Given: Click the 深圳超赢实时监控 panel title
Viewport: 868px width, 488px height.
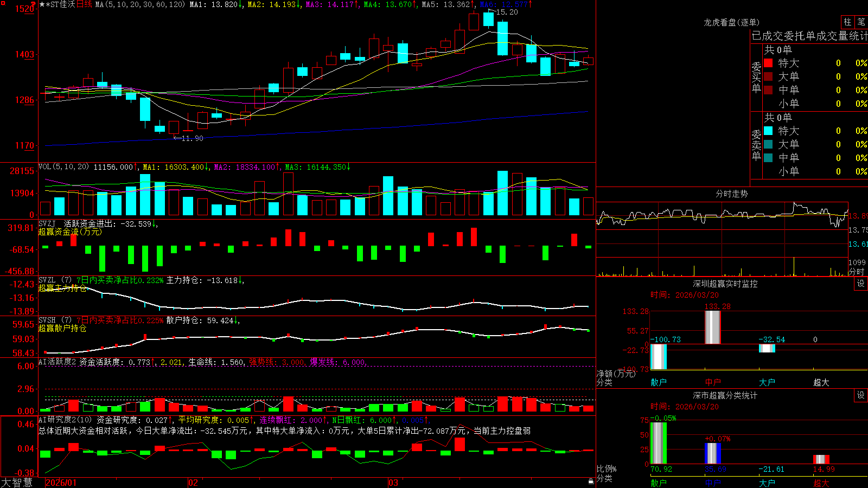Looking at the screenshot, I should click(x=725, y=284).
